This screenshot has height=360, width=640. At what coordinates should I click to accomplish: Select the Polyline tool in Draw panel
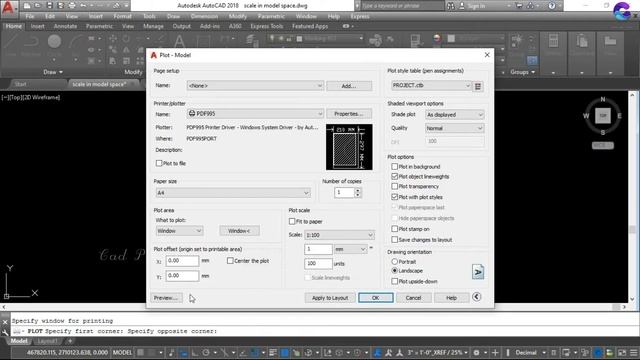31,41
